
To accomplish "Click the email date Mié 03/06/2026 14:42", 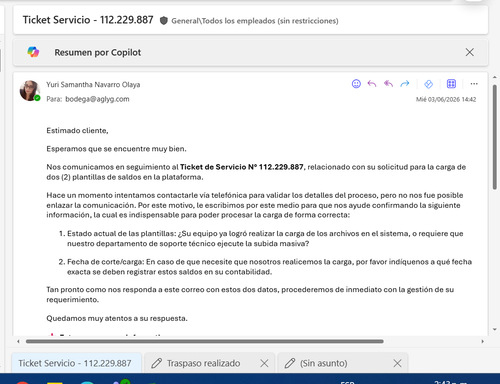I will click(446, 99).
